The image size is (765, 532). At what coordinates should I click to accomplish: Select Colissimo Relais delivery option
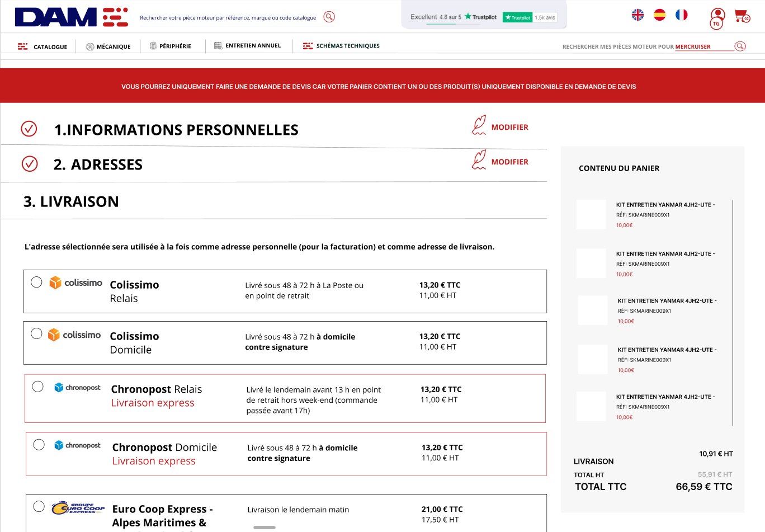[36, 282]
